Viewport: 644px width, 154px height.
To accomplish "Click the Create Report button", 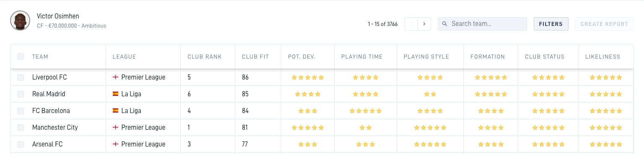I will 605,24.
